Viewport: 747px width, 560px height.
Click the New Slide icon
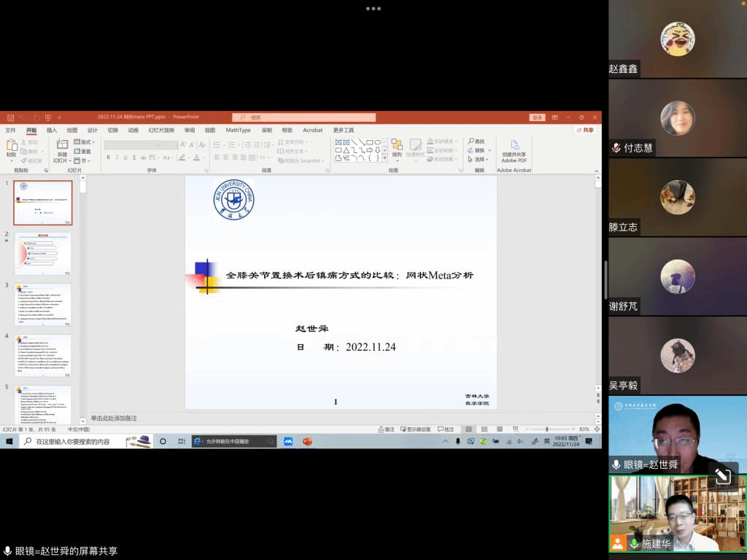coord(62,145)
